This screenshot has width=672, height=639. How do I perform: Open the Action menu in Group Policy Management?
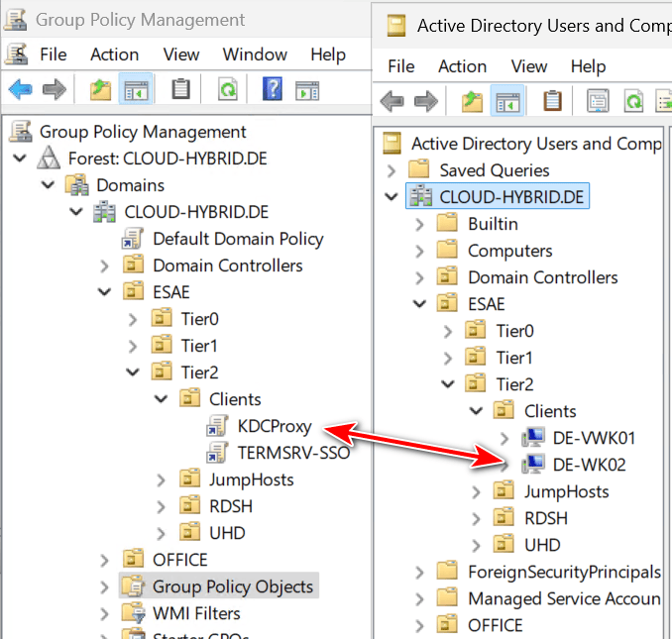click(x=115, y=54)
